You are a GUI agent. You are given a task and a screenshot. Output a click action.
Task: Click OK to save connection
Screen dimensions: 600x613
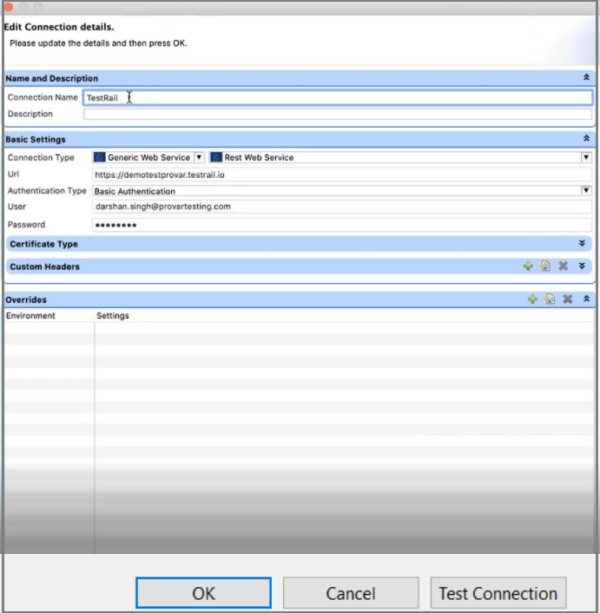click(204, 593)
